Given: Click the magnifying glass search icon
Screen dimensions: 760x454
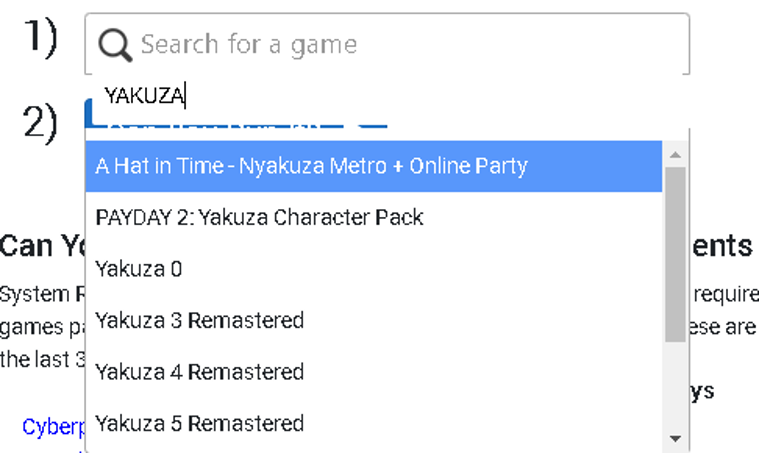Looking at the screenshot, I should (x=116, y=44).
